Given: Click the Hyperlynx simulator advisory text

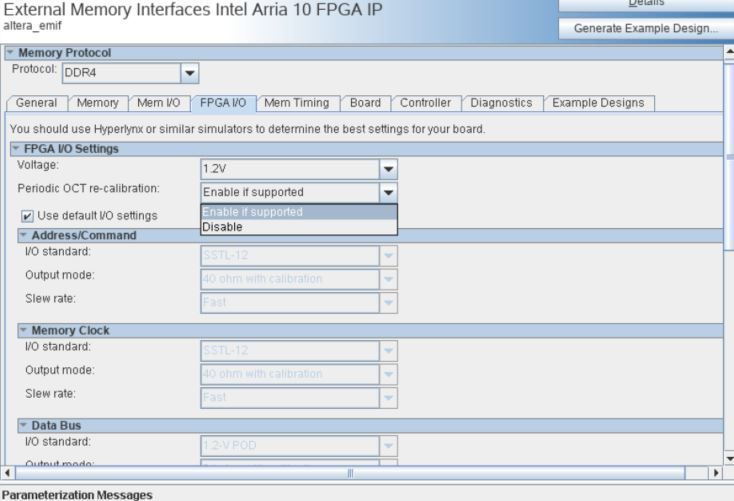Looking at the screenshot, I should pos(247,129).
